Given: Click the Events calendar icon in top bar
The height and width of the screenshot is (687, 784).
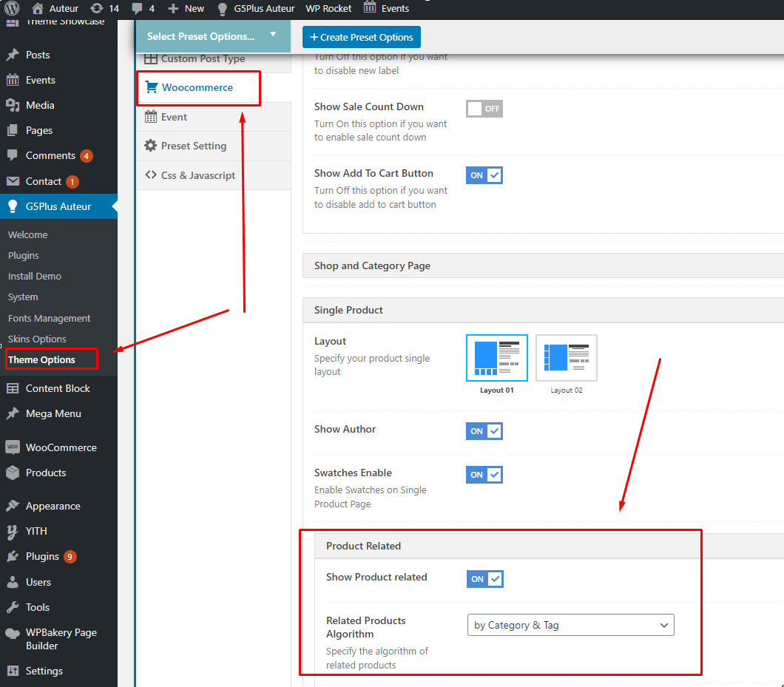Looking at the screenshot, I should [370, 7].
